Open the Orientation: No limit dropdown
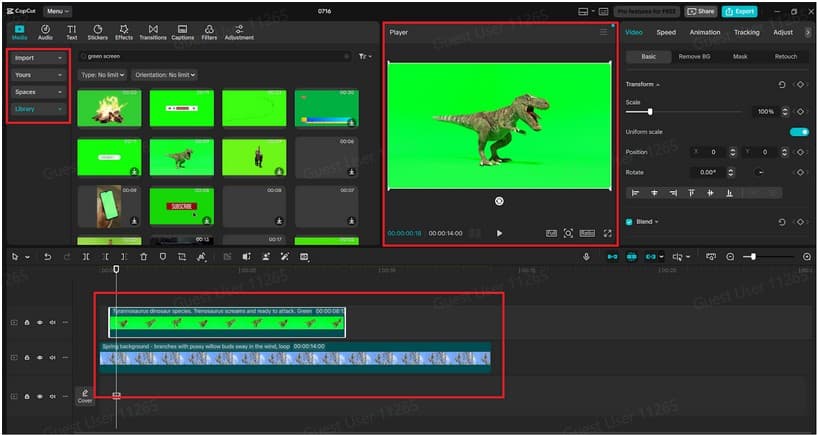Image resolution: width=817 pixels, height=435 pixels. coord(164,75)
